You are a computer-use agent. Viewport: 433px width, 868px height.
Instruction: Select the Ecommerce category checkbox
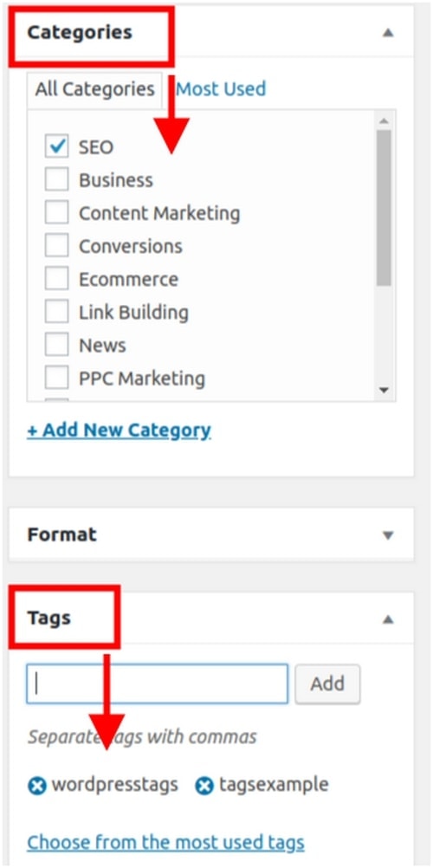56,278
